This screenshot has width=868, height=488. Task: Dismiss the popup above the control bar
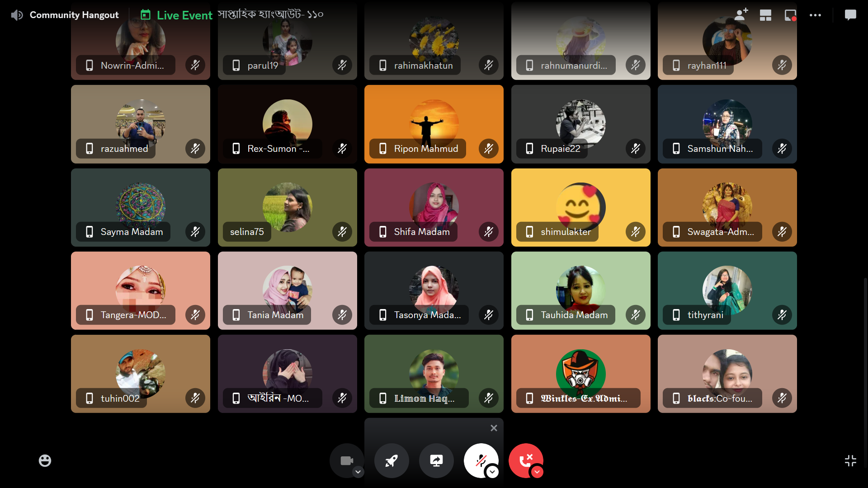coord(494,428)
